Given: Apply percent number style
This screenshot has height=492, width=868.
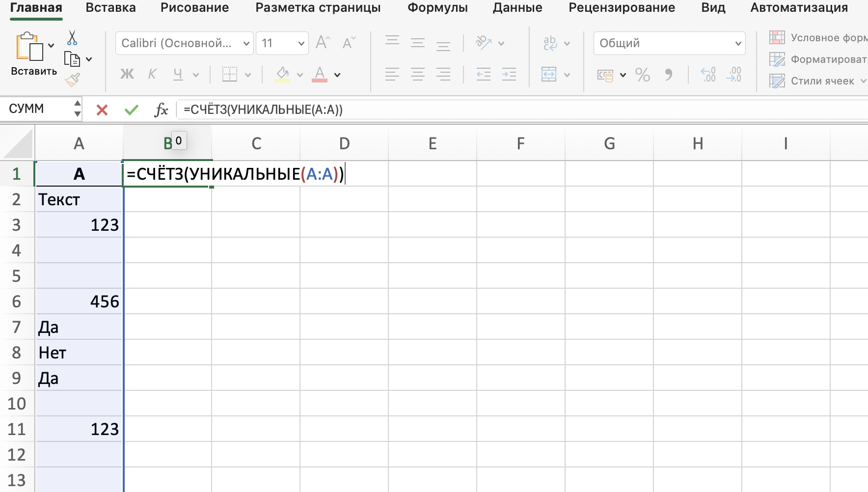Looking at the screenshot, I should (643, 75).
